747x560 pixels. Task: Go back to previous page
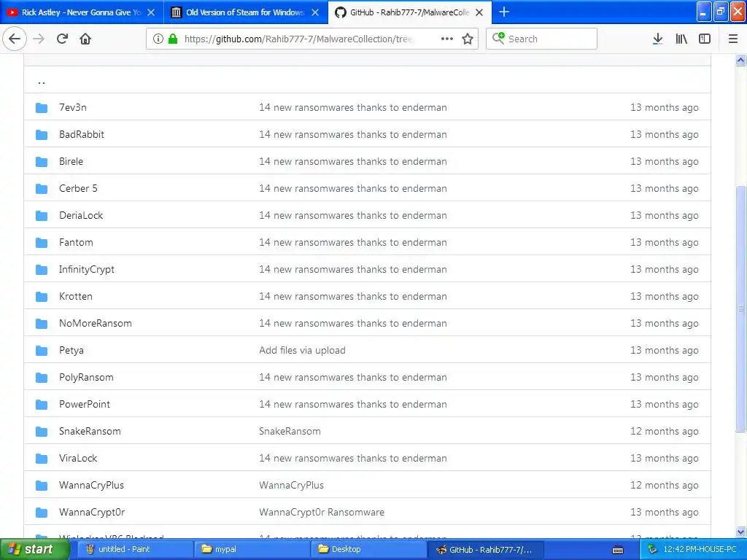point(15,39)
